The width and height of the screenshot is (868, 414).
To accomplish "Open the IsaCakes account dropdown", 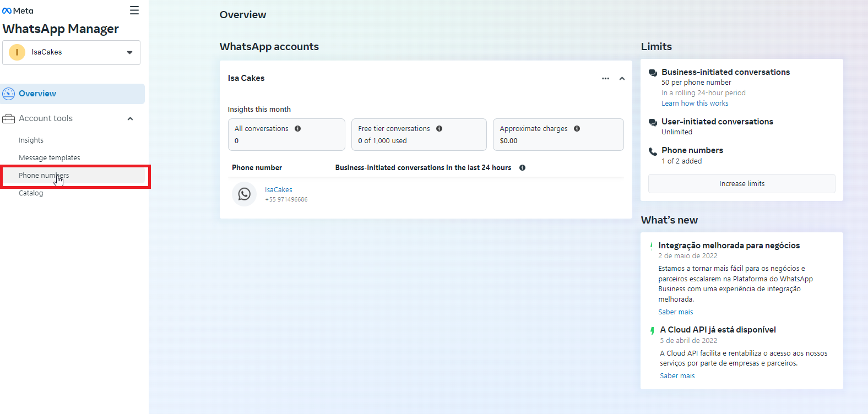I will pos(72,52).
